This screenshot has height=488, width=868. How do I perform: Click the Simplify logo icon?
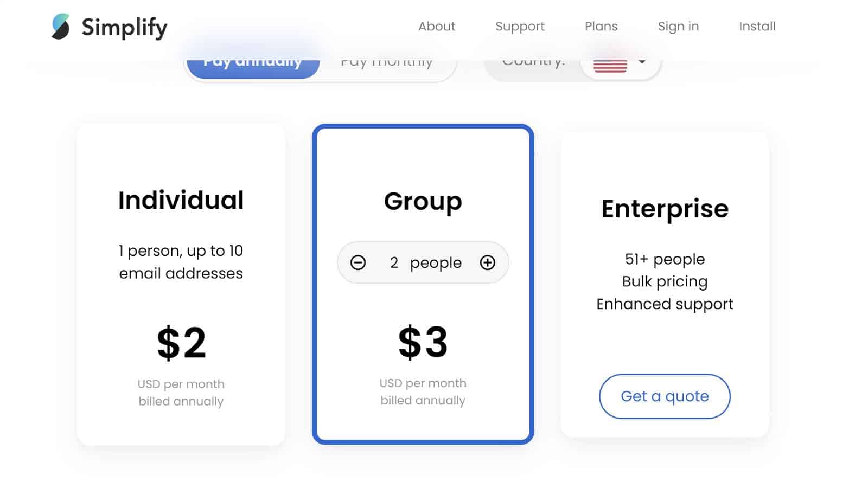[x=61, y=25]
